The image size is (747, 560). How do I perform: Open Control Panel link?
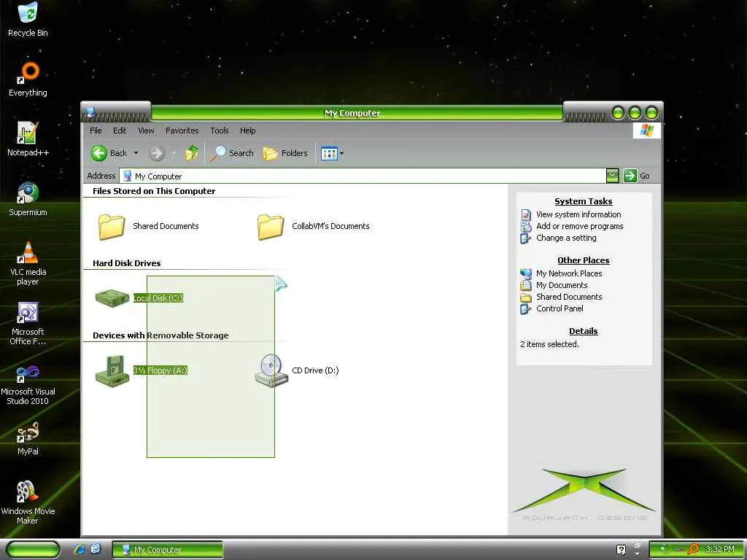click(x=560, y=308)
